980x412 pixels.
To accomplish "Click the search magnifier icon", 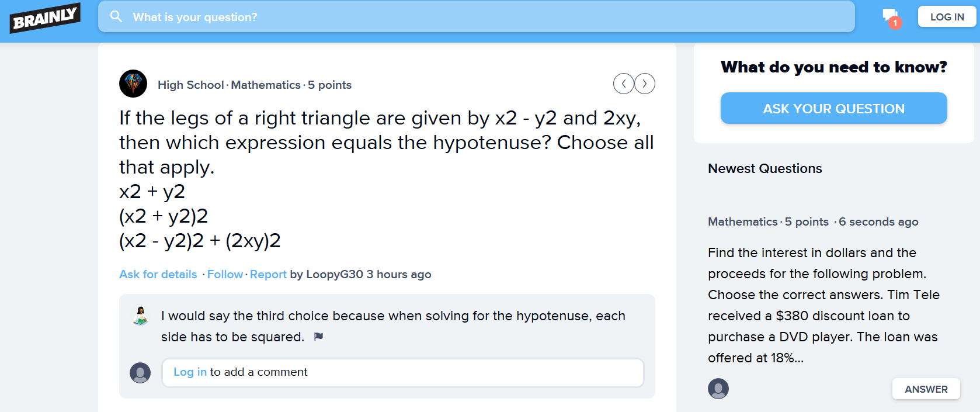I will [x=116, y=16].
